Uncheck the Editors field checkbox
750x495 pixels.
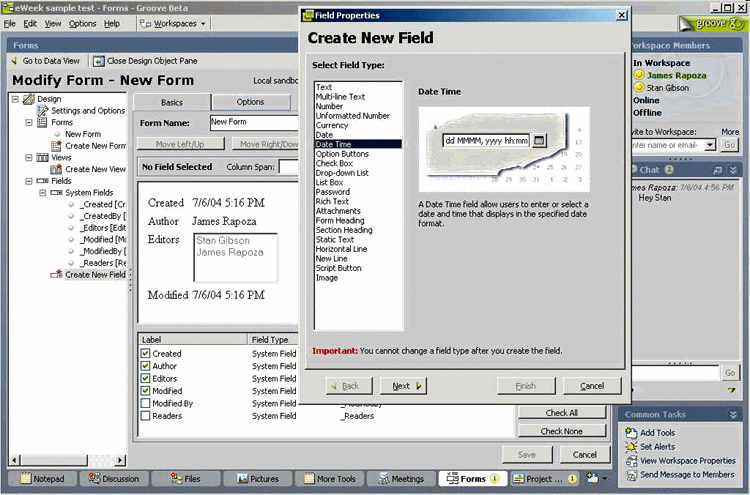(145, 378)
